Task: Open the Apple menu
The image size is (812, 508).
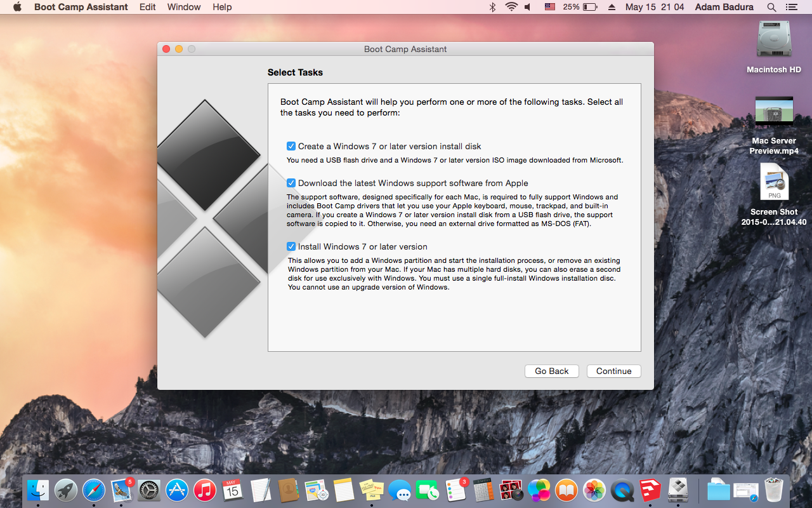Action: pyautogui.click(x=17, y=7)
